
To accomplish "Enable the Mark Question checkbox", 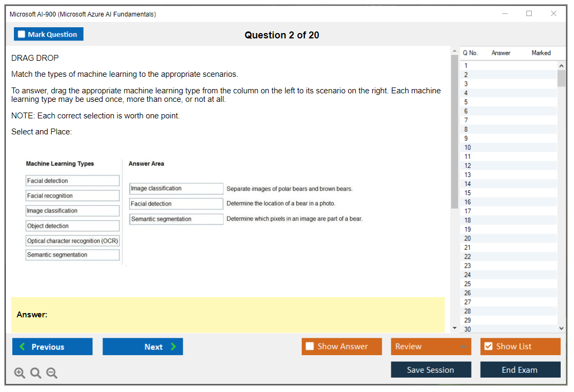I will [21, 34].
